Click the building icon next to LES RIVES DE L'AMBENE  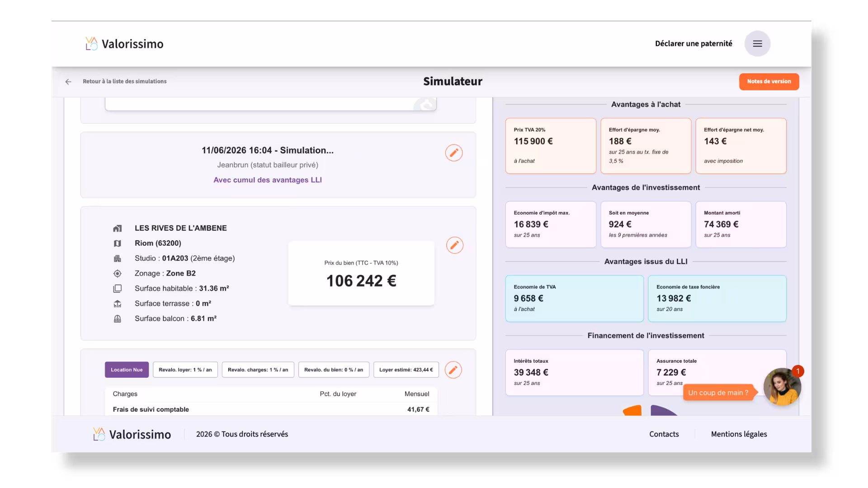tap(118, 228)
